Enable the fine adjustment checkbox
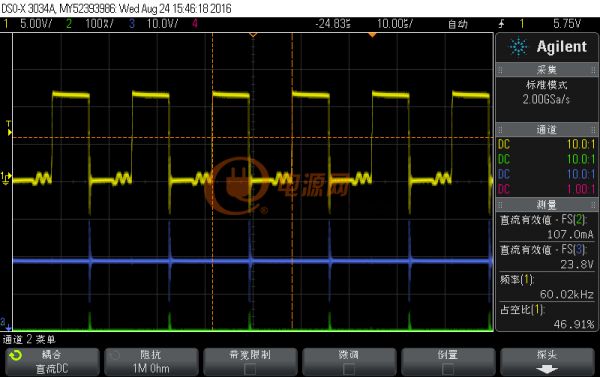 tap(349, 369)
